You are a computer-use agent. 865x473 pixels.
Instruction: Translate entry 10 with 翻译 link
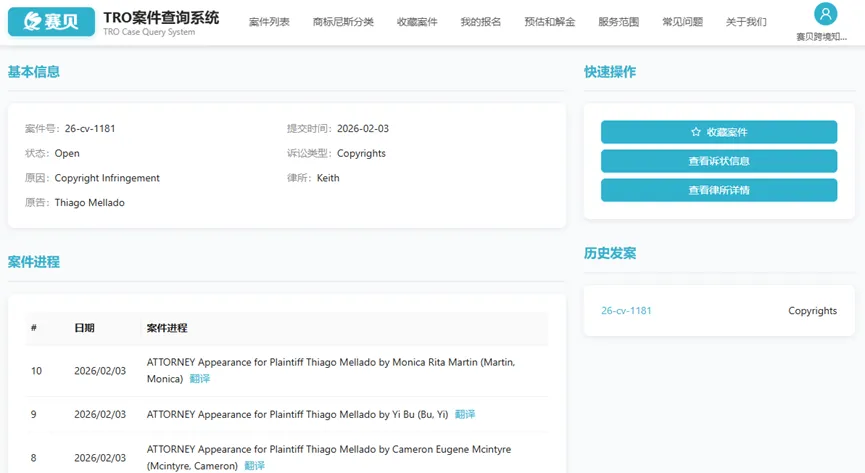(x=200, y=379)
